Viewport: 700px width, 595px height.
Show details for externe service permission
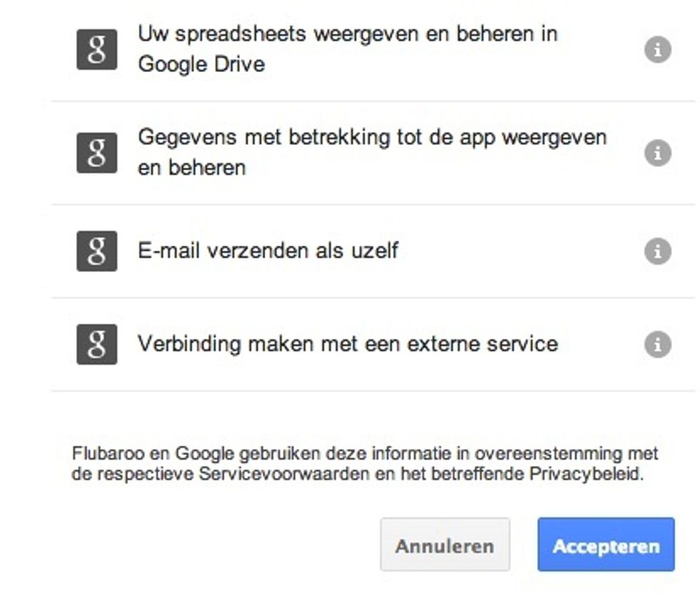(x=658, y=344)
